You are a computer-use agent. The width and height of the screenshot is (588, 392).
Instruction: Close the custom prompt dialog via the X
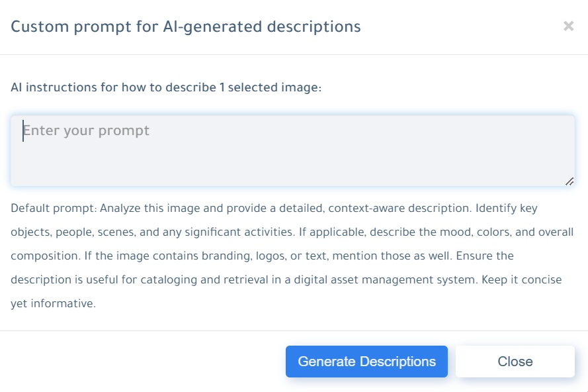(568, 26)
